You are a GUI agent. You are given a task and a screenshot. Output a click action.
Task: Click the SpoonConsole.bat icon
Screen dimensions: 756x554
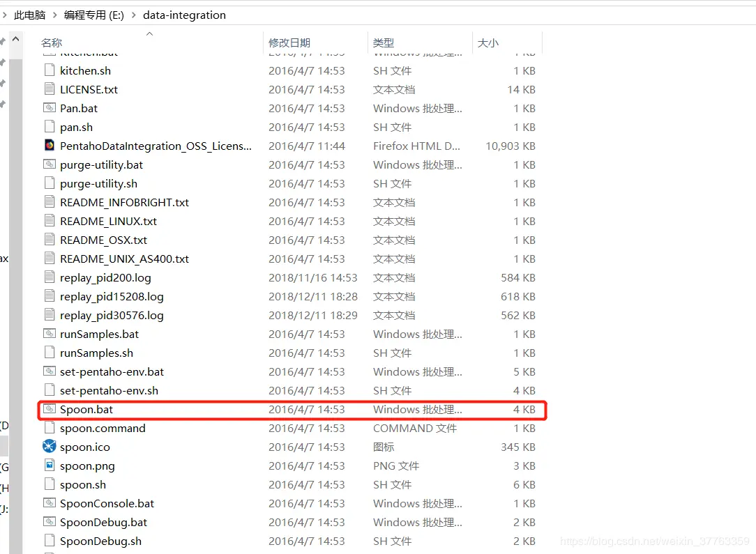[50, 503]
